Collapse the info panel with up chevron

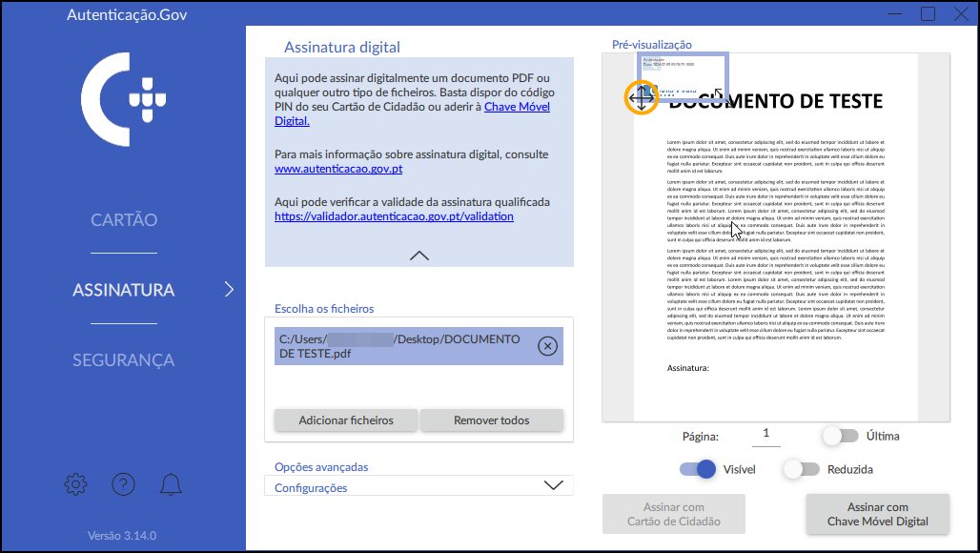(419, 256)
